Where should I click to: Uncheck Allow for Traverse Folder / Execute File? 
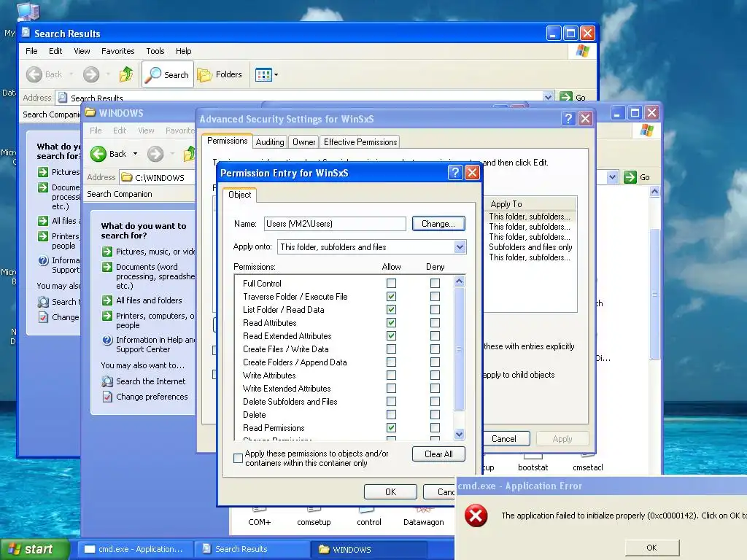tap(391, 296)
